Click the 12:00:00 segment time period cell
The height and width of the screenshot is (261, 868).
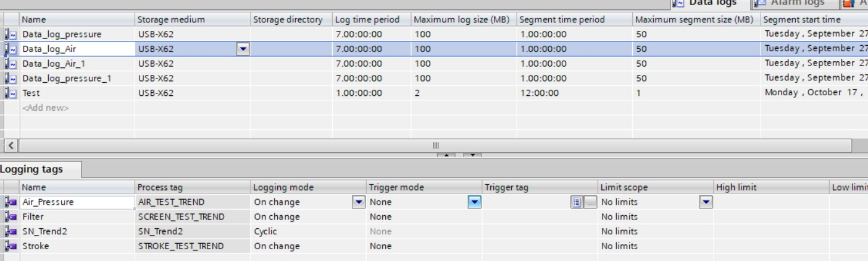point(575,93)
